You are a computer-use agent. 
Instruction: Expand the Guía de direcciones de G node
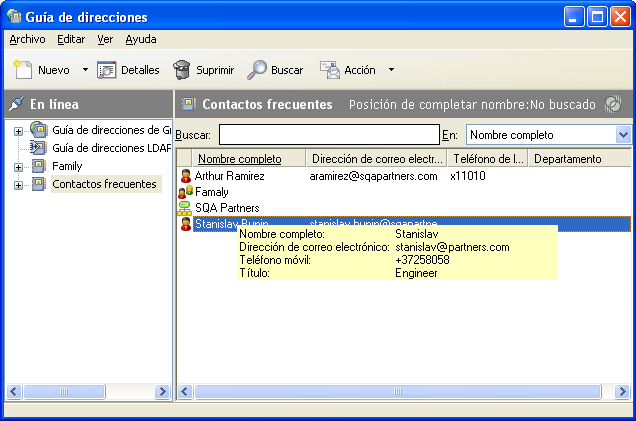(x=18, y=131)
